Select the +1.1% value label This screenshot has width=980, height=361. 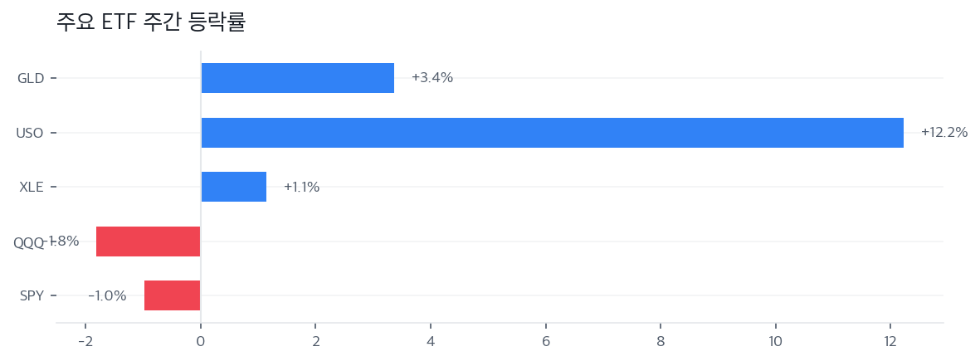pos(301,187)
